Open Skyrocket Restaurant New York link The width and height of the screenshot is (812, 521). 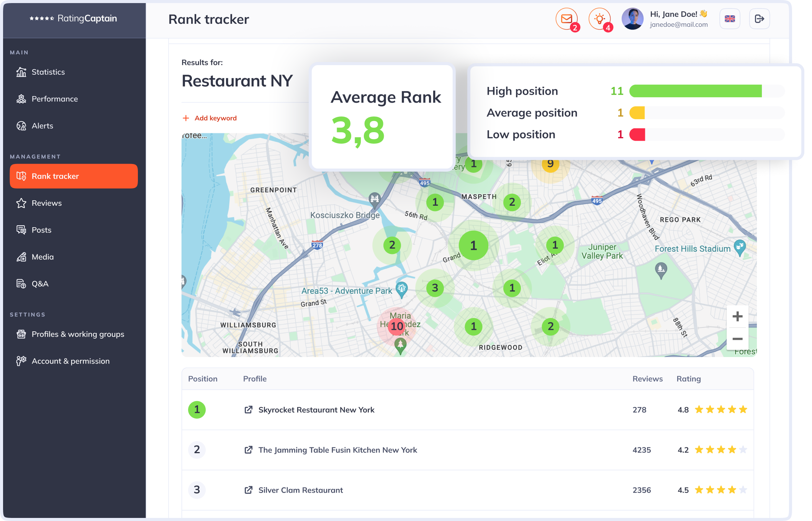pos(249,409)
